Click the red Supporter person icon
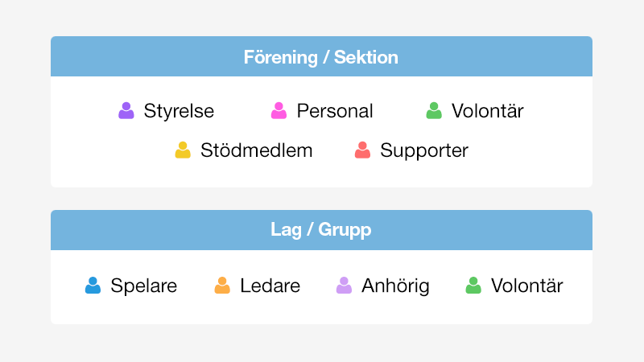This screenshot has width=644, height=362. point(363,150)
